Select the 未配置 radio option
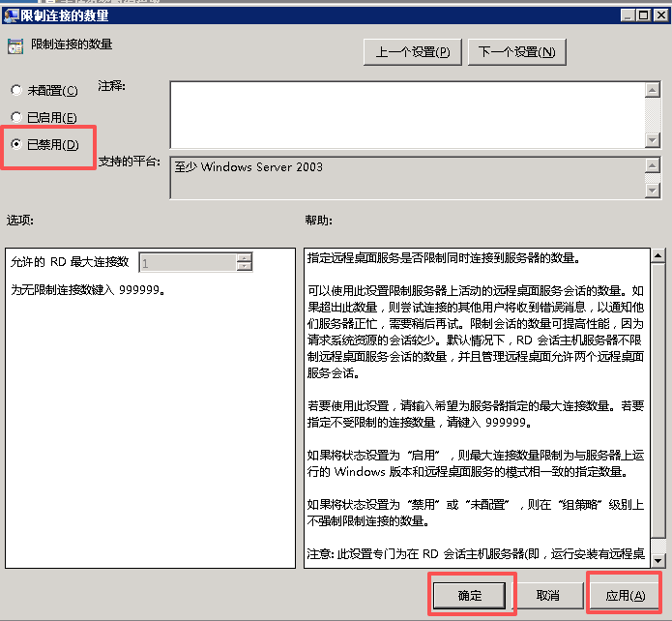The height and width of the screenshot is (621, 672). (15, 91)
